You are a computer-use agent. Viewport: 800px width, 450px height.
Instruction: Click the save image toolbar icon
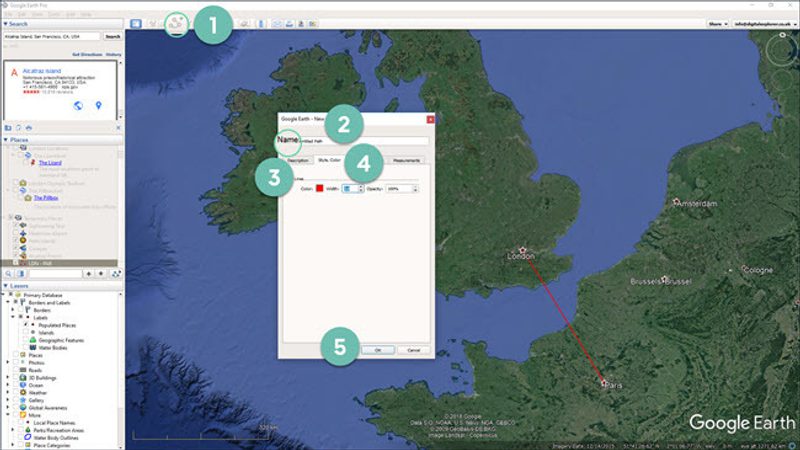pyautogui.click(x=301, y=23)
